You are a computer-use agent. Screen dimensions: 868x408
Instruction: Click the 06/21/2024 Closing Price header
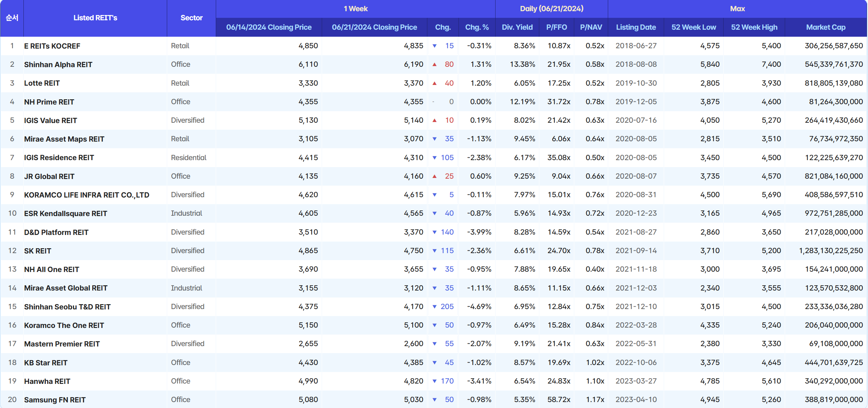coord(374,27)
